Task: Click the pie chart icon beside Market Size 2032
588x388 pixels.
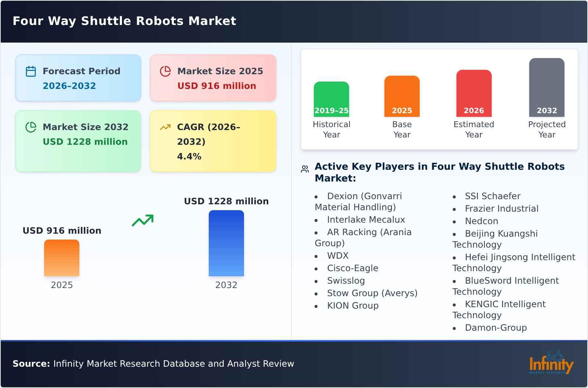Action: (x=31, y=127)
